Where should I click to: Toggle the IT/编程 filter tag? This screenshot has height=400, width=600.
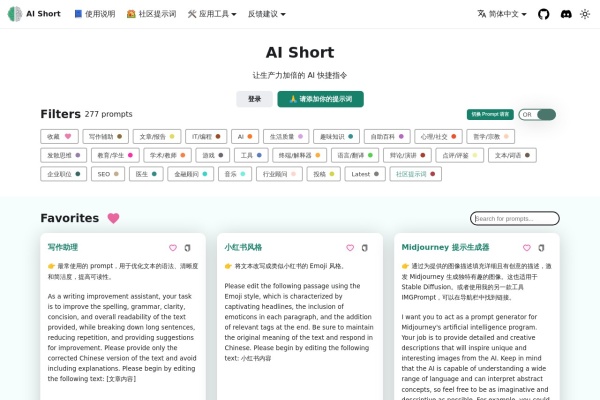click(x=206, y=137)
